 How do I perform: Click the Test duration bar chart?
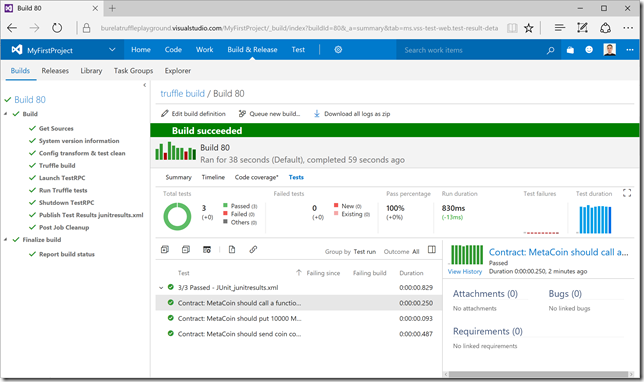[595, 219]
